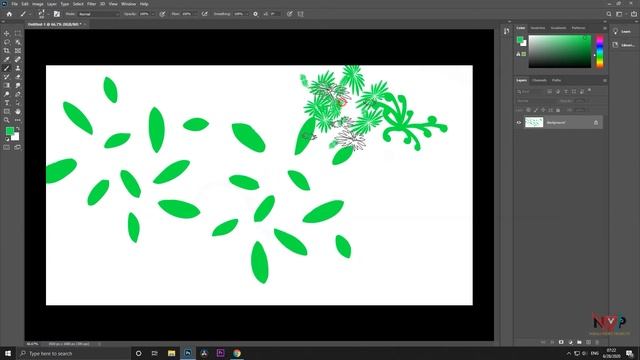Reset to default foreground and background colors
Screen dimensions: 640x360
(x=7, y=139)
